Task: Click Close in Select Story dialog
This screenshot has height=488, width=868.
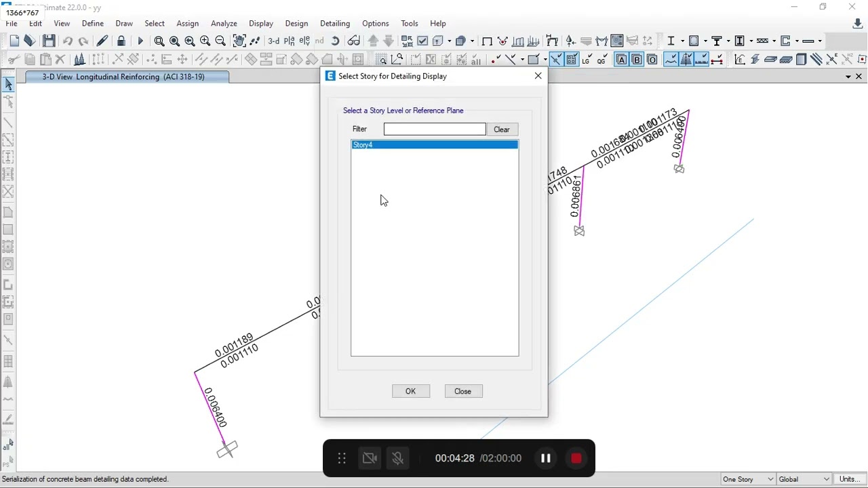Action: [x=464, y=391]
